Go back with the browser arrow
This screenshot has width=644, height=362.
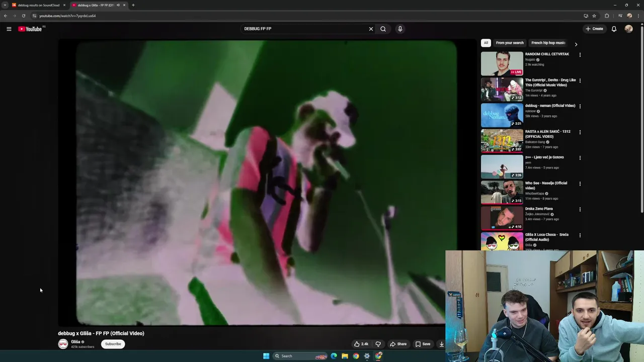click(x=6, y=16)
